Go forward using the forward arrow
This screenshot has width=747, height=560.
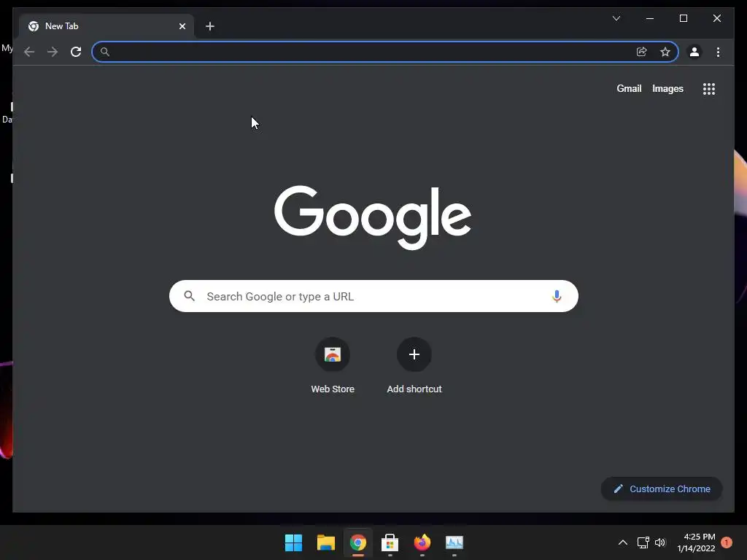point(53,52)
